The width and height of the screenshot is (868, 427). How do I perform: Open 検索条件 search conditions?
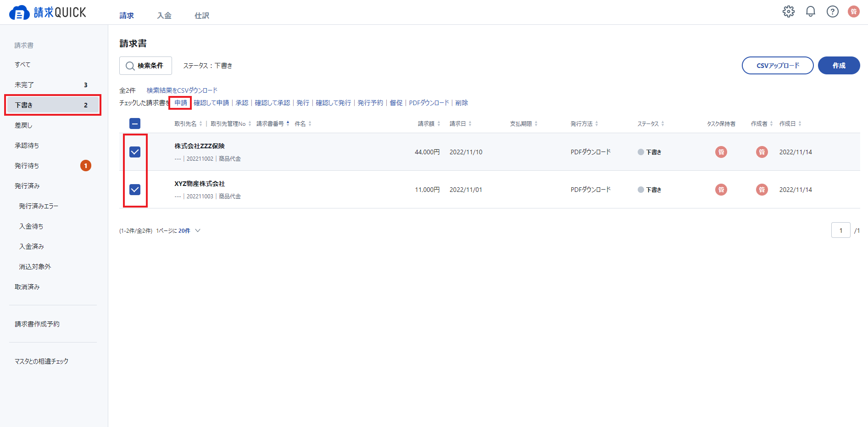click(x=145, y=66)
